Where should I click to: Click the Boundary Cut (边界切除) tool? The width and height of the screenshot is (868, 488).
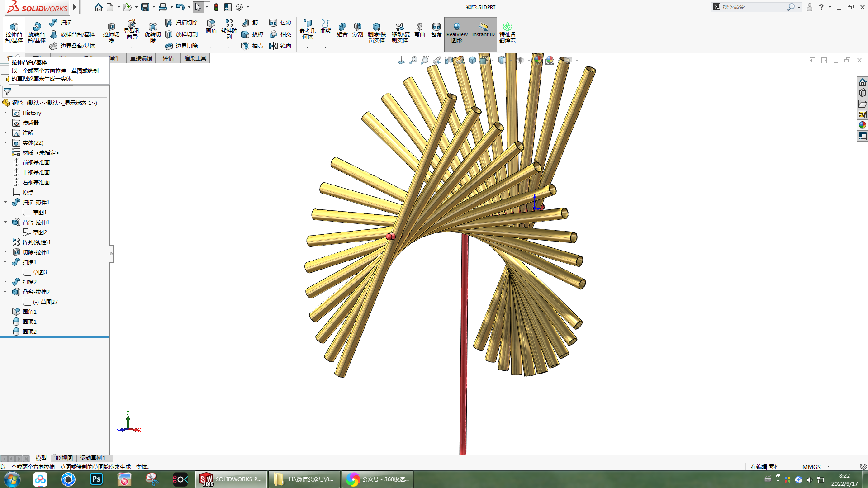[181, 46]
